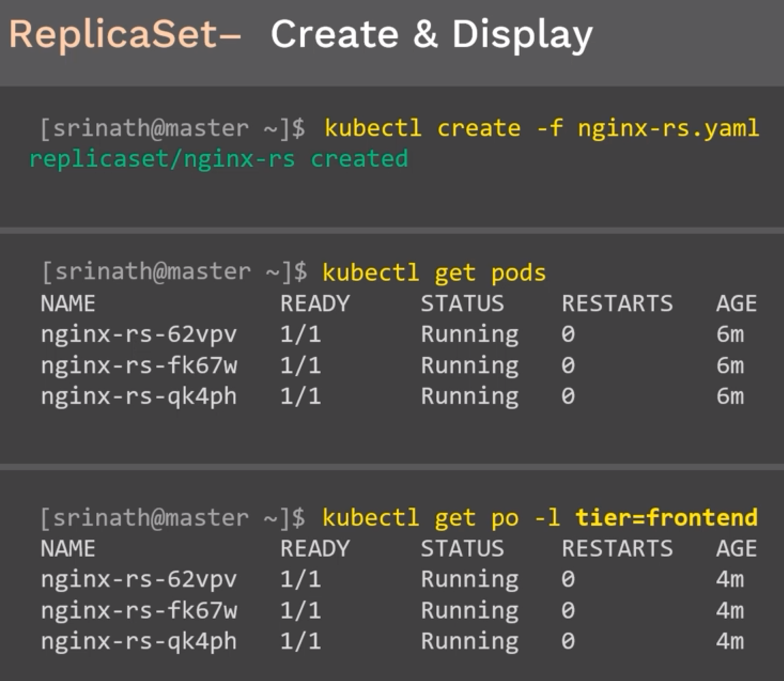Click the 6m age of nginx-rs-62vpv
The width and height of the screenshot is (784, 681).
[730, 334]
